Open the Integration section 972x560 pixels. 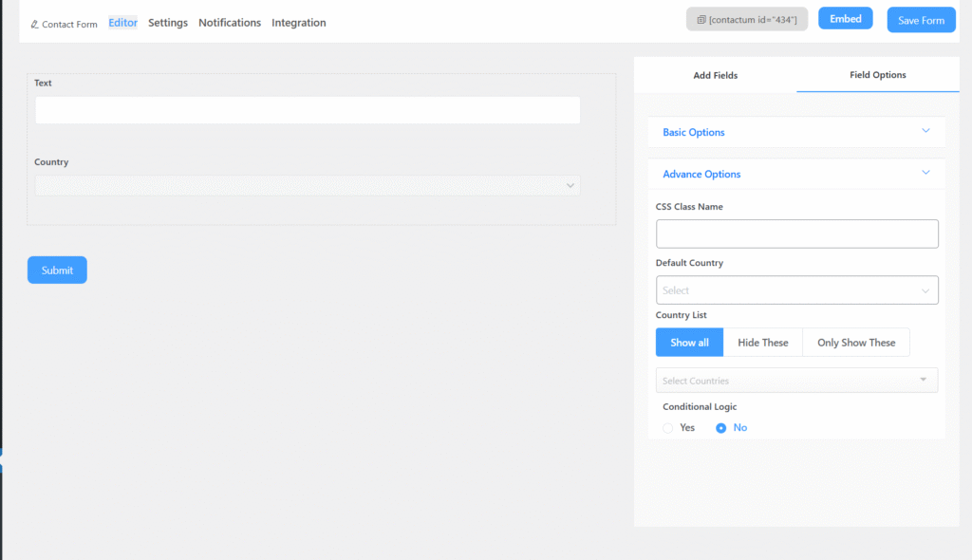[x=298, y=23]
